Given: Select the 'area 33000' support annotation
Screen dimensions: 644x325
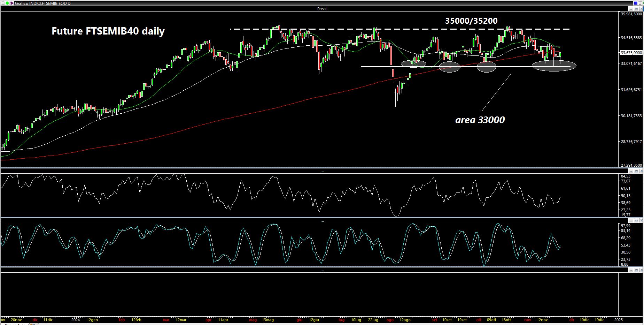Looking at the screenshot, I should coord(480,120).
